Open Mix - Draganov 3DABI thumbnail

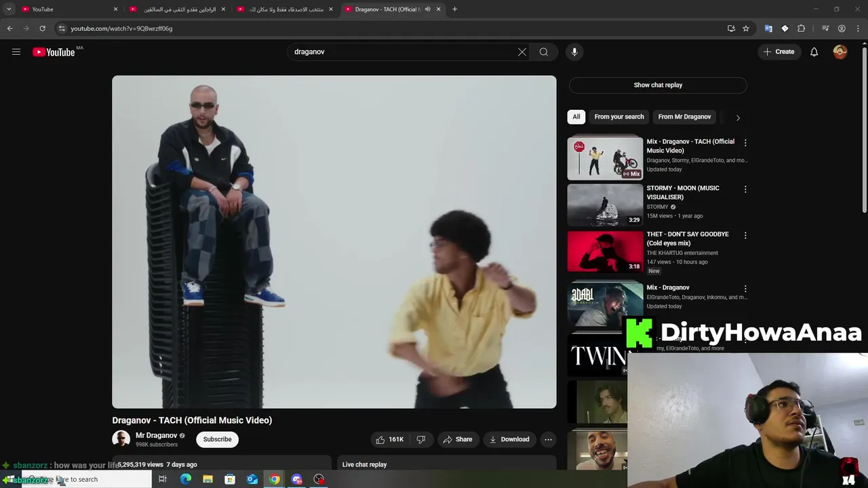605,304
